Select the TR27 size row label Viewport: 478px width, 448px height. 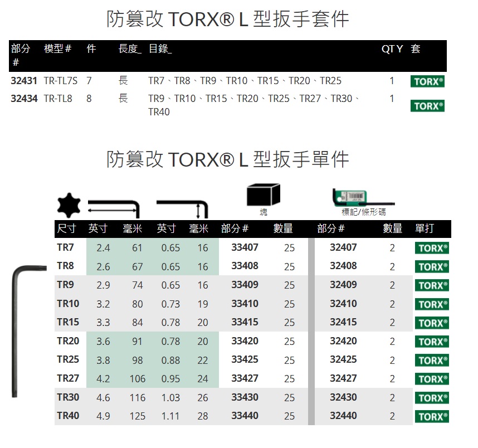68,378
